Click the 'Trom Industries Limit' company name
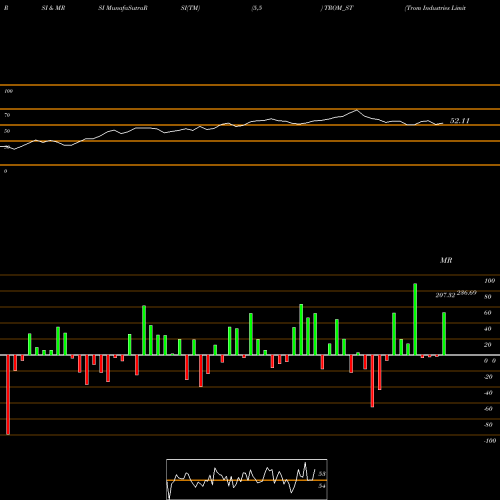Screen dimensions: 500x500 coord(435,8)
